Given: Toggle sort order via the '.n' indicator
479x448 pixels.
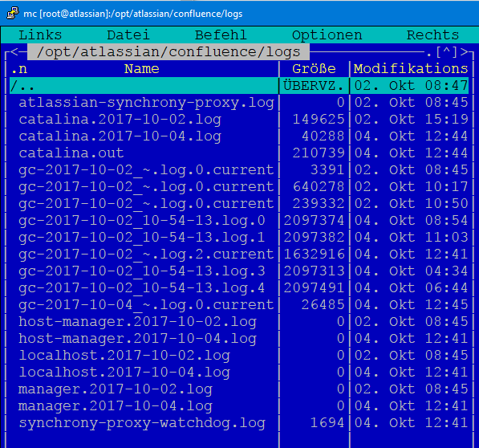Looking at the screenshot, I should point(19,69).
